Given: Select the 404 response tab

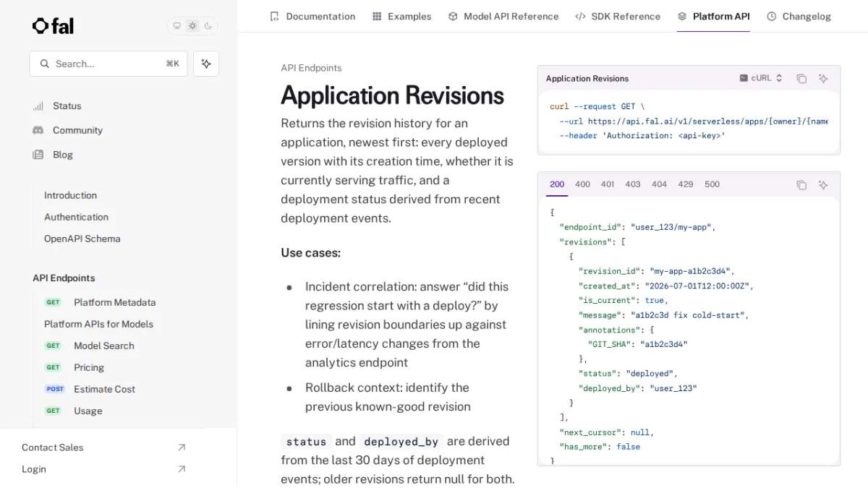Looking at the screenshot, I should (659, 184).
